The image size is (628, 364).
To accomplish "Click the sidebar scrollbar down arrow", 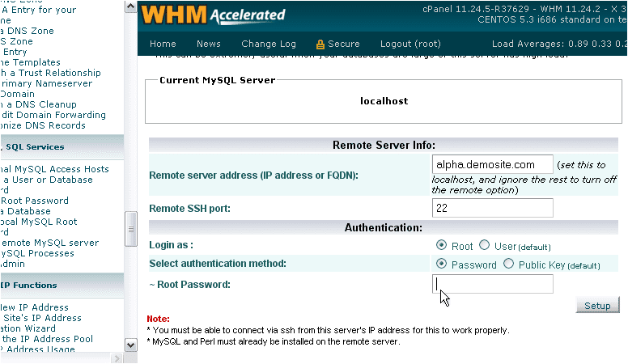I will 131,345.
